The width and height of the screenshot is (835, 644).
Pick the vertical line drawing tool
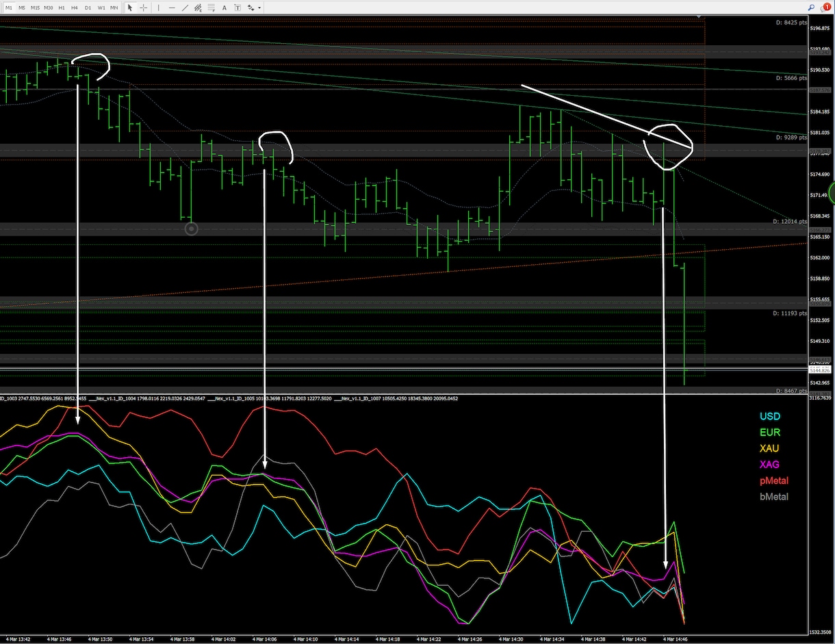tap(159, 8)
